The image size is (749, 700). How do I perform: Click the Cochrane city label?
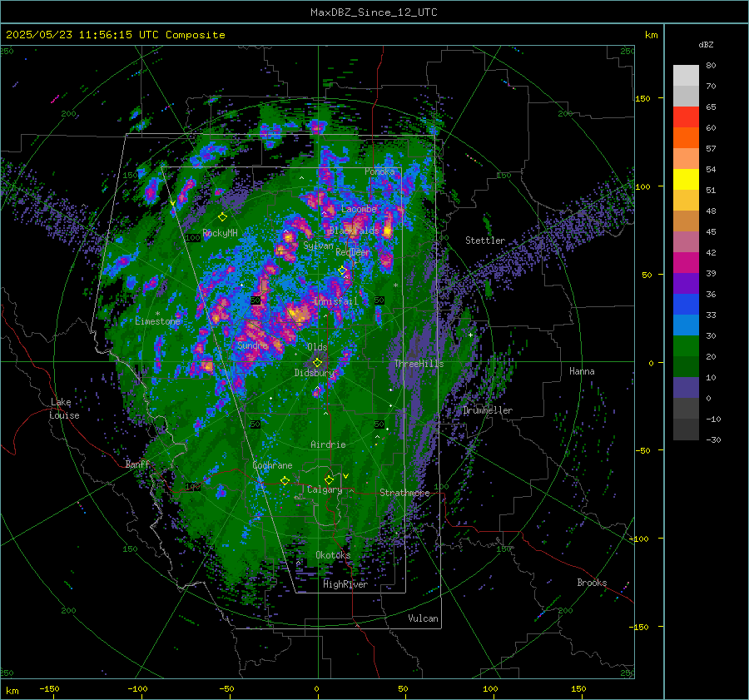(x=272, y=465)
